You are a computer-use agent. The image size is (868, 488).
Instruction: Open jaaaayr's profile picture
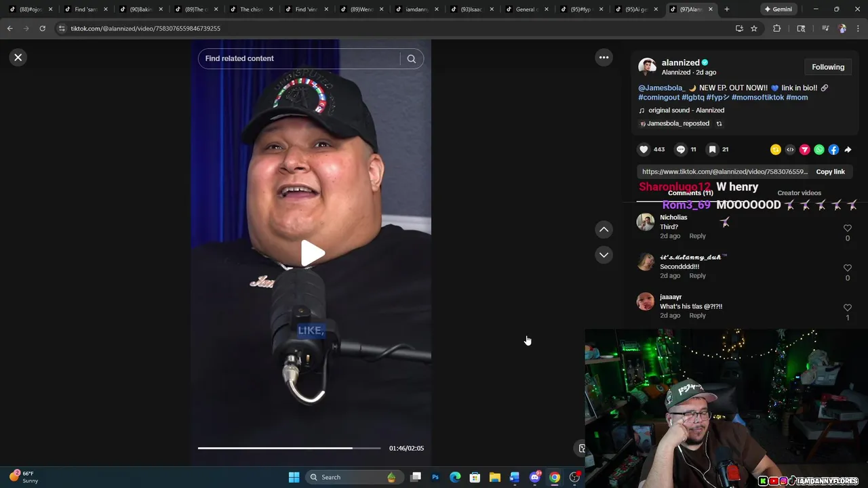coord(646,302)
